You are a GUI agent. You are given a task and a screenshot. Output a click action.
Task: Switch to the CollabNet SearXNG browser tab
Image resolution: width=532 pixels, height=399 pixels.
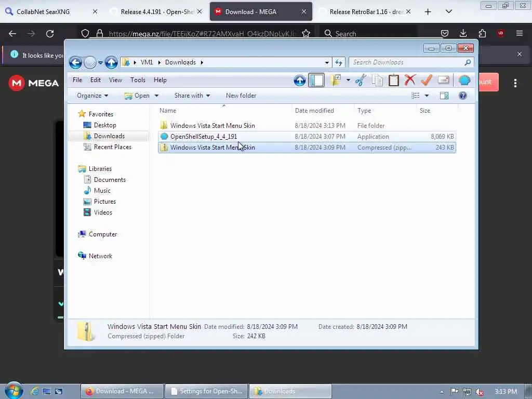coord(52,11)
